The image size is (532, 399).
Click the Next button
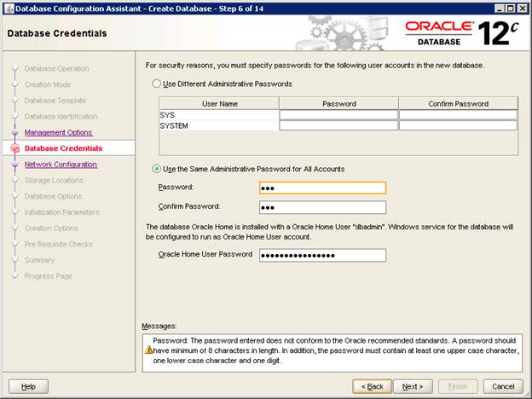[x=413, y=386]
